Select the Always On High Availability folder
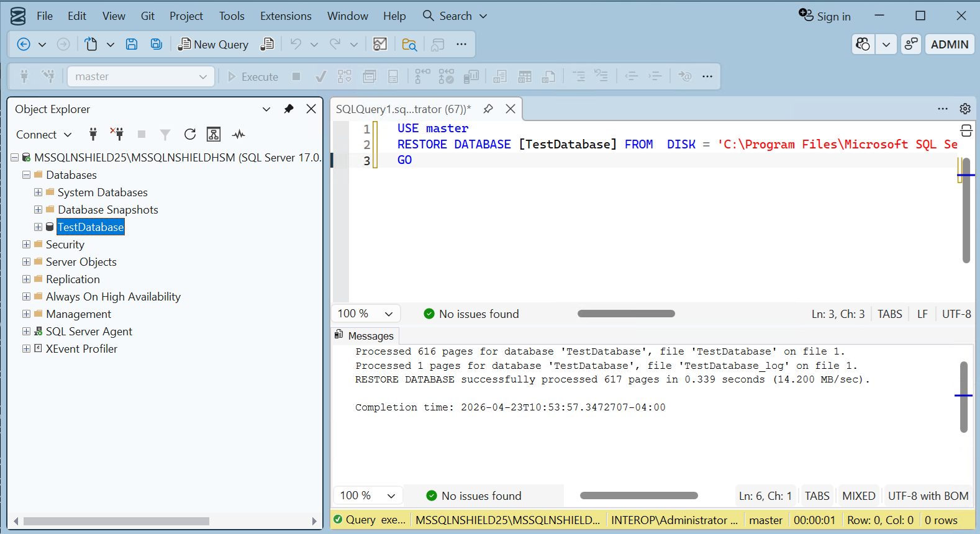 pos(113,297)
